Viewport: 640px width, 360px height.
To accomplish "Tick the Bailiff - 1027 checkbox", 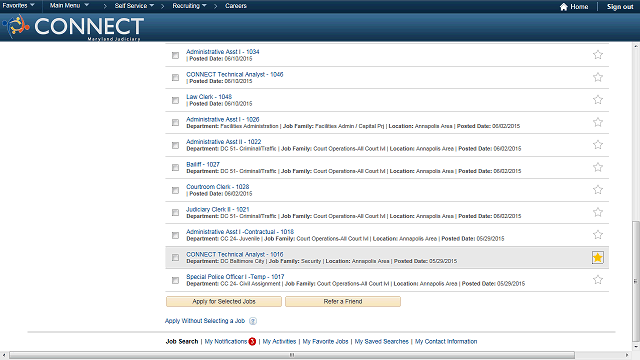I will [x=176, y=167].
